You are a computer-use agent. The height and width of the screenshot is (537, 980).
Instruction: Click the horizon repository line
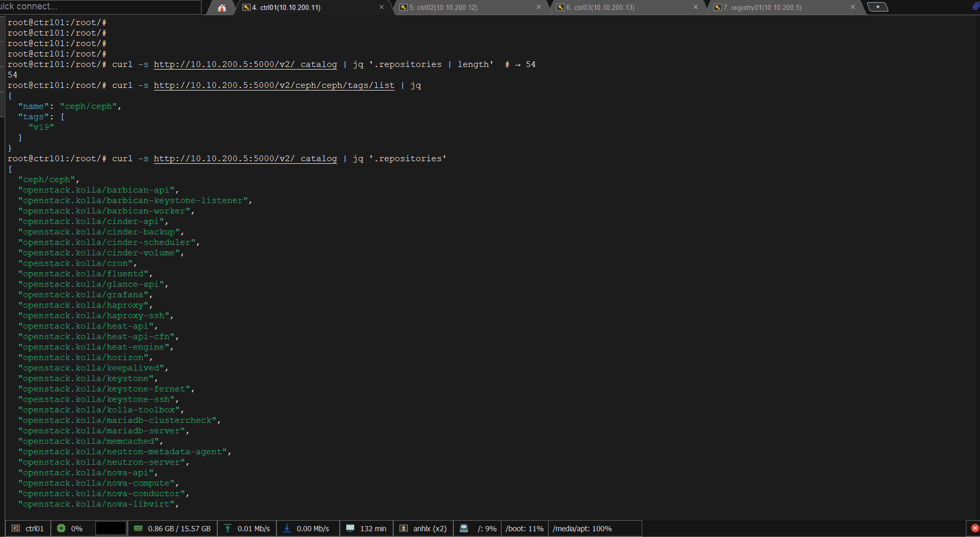tap(85, 357)
